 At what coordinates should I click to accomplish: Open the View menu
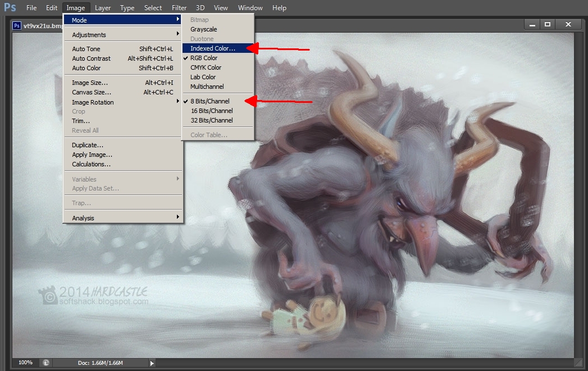point(221,7)
